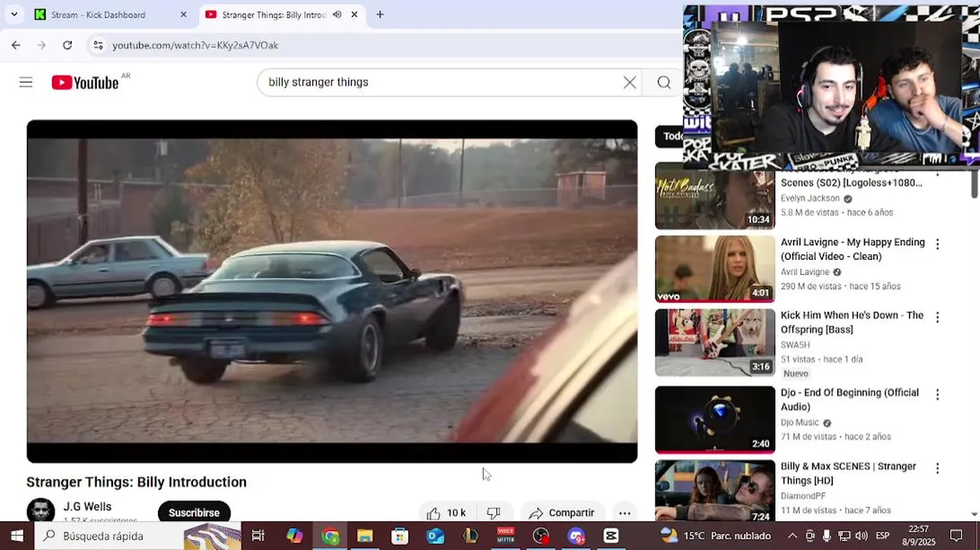Open Microsoft Store from the taskbar

[x=400, y=535]
